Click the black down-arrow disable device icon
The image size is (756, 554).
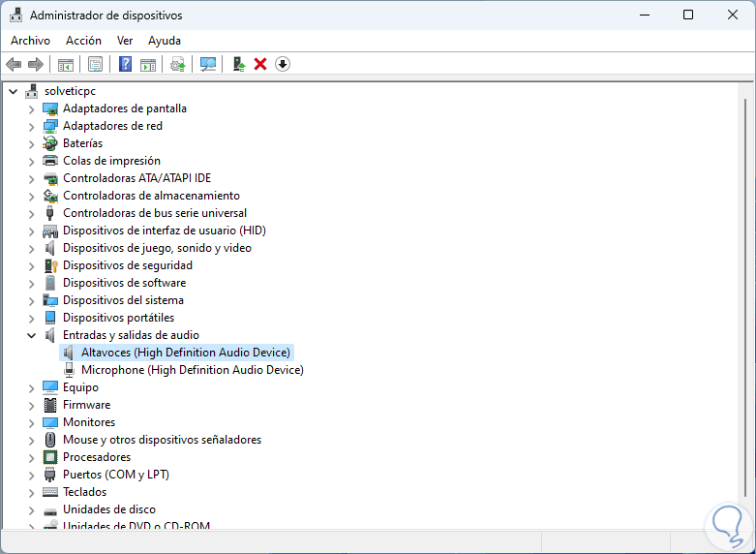[283, 64]
